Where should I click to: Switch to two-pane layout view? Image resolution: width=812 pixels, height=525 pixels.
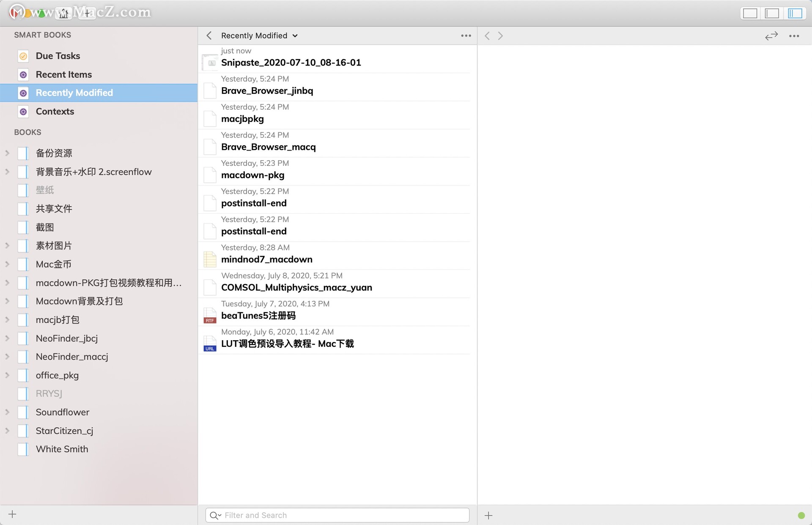tap(772, 14)
